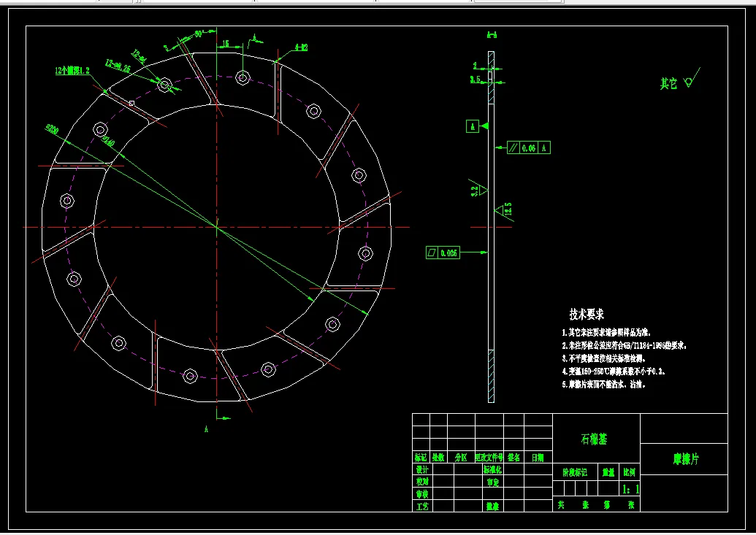756x535 pixels.
Task: Click requirement line 5 about 沾水、沾油
Action: point(603,385)
